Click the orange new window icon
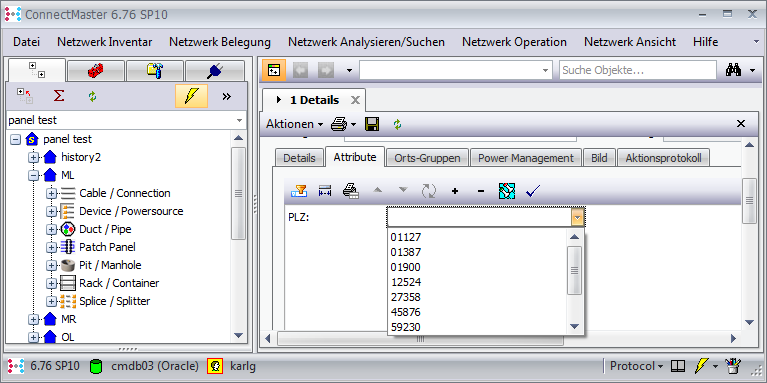The image size is (767, 383). click(274, 70)
